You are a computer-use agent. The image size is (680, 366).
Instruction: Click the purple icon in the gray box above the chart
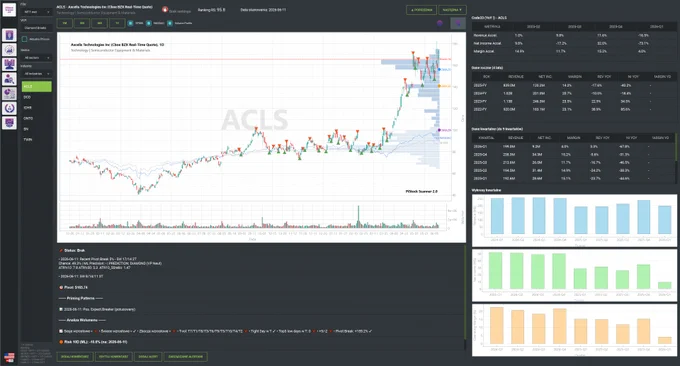(458, 23)
